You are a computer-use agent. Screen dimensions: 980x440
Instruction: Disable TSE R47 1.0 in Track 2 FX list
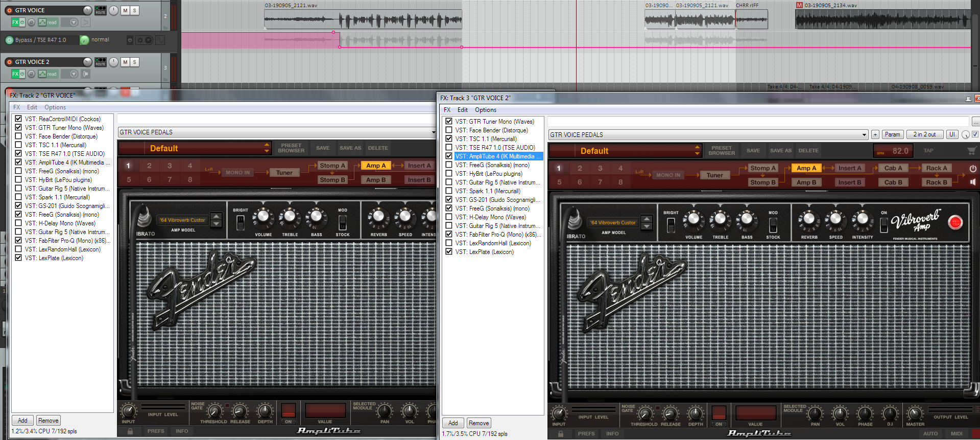pos(18,154)
